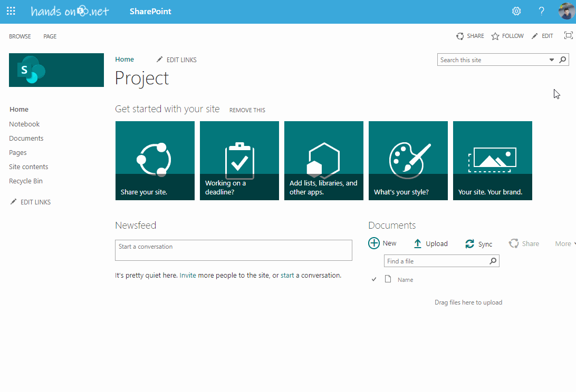Check the select-all documents checkbox

(x=374, y=279)
